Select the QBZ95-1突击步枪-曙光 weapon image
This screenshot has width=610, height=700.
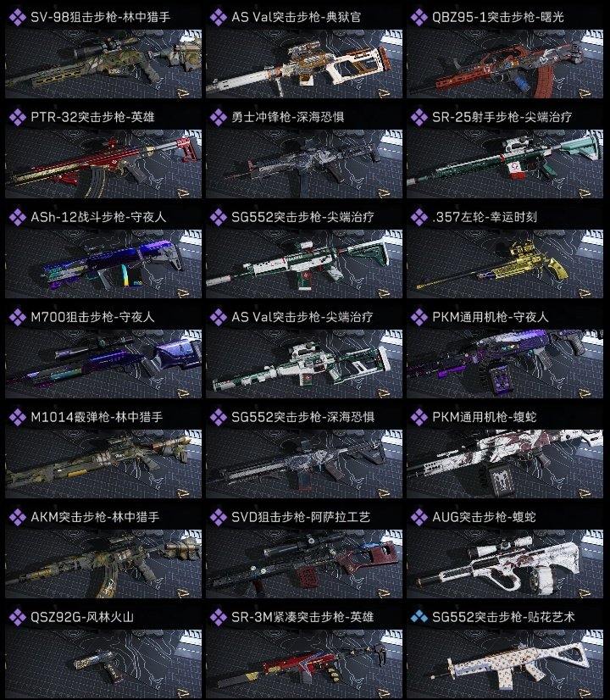(505, 64)
